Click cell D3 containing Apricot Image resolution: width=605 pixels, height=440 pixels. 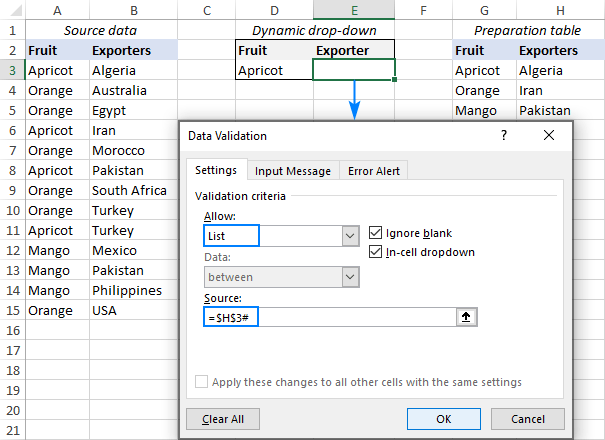pyautogui.click(x=274, y=70)
